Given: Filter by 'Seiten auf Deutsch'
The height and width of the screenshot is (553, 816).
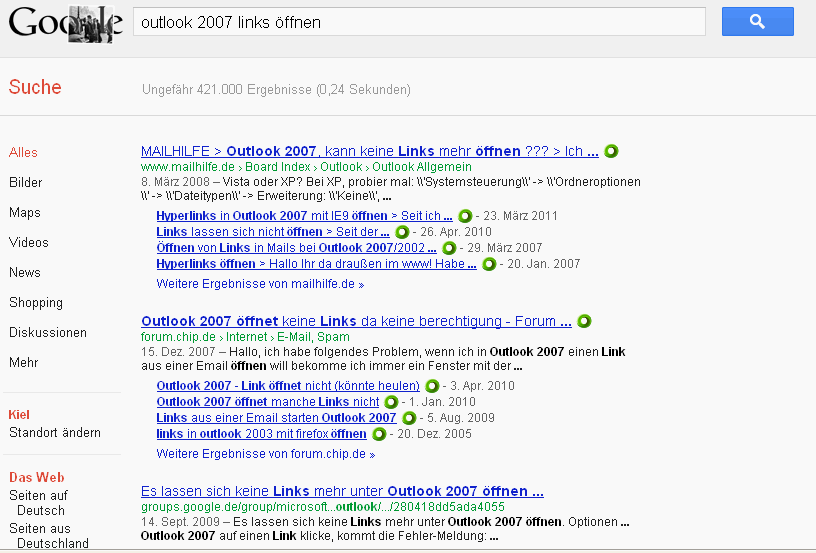Looking at the screenshot, I should [x=39, y=503].
